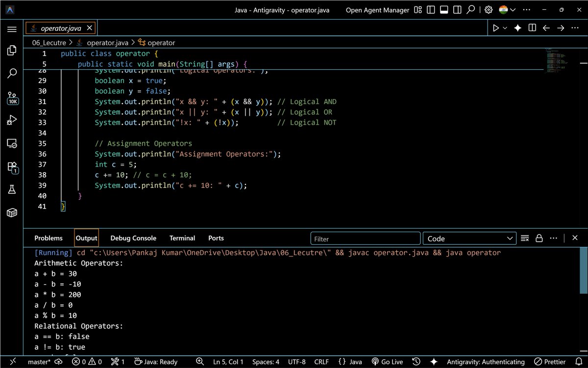588x368 pixels.
Task: Open the hamburger application menu
Action: pos(12,29)
